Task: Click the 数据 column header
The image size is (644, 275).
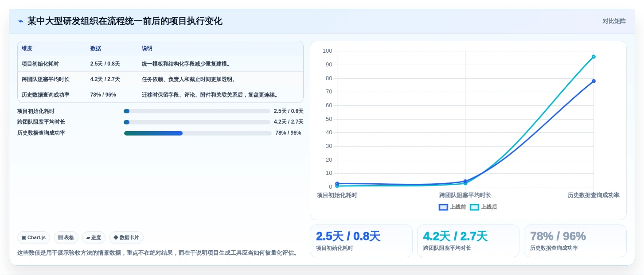Action: click(96, 49)
